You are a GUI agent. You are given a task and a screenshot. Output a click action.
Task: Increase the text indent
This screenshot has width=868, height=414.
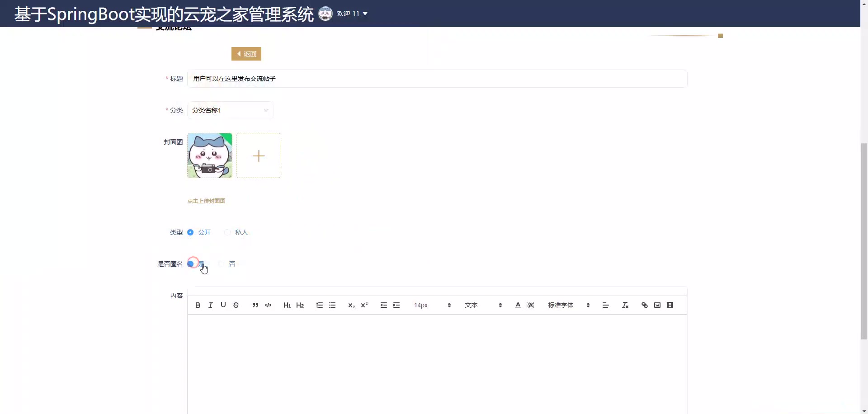tap(396, 305)
